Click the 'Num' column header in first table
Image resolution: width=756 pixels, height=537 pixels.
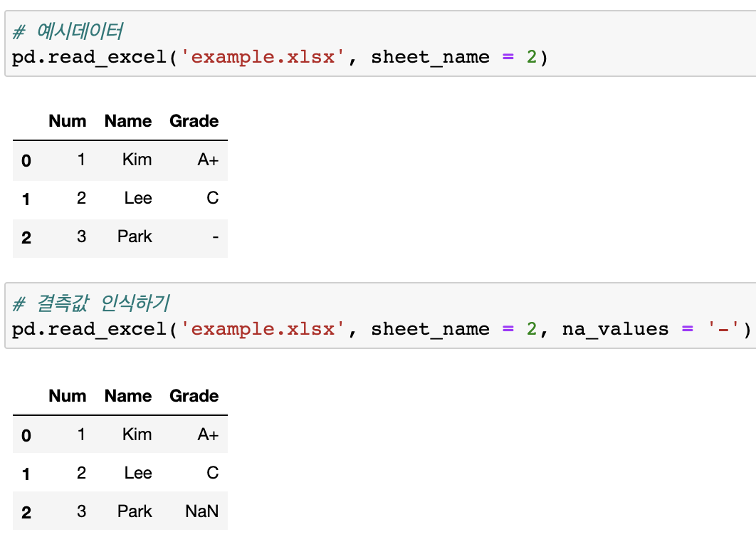(67, 121)
